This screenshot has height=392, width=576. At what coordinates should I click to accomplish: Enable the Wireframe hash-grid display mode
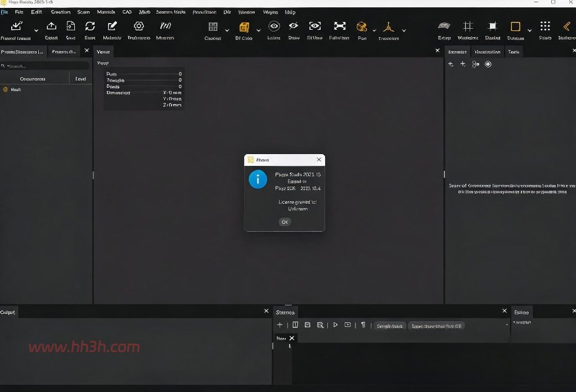467,26
